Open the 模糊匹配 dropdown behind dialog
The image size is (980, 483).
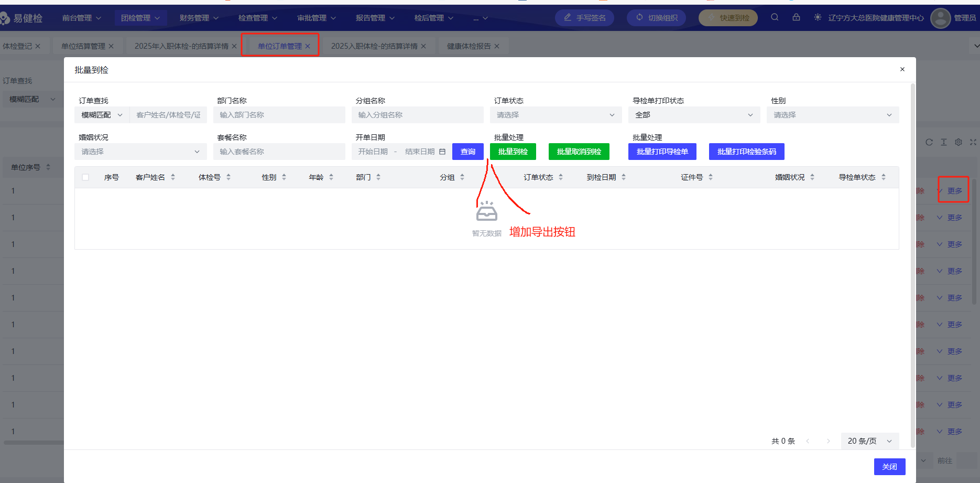[x=31, y=99]
